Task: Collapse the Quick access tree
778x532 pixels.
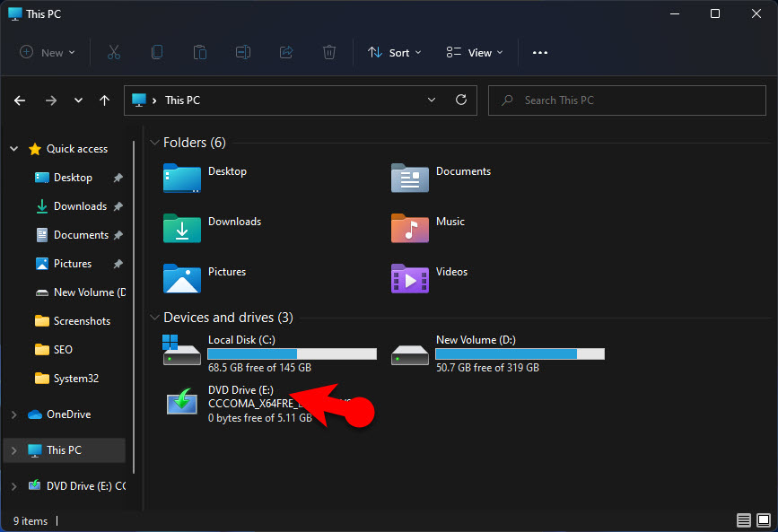Action: point(13,148)
